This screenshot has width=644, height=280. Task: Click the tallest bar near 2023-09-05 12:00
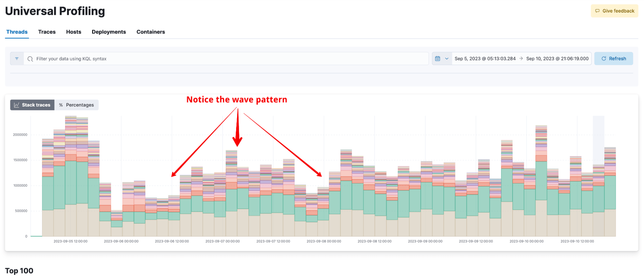[71, 177]
